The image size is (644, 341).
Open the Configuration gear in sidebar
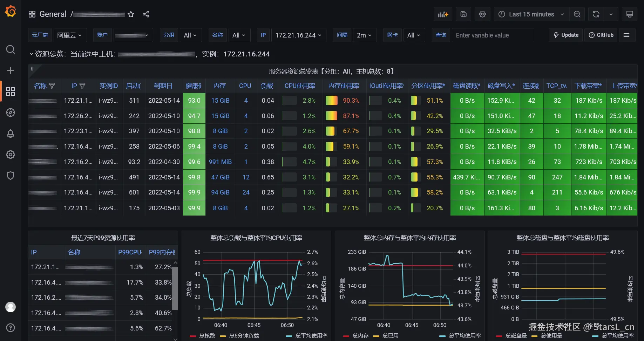11,155
